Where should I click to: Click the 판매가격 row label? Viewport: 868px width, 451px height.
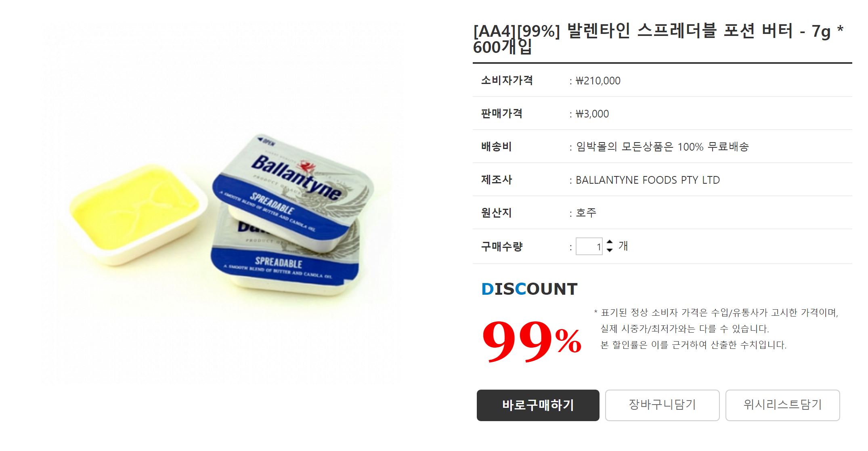(502, 113)
